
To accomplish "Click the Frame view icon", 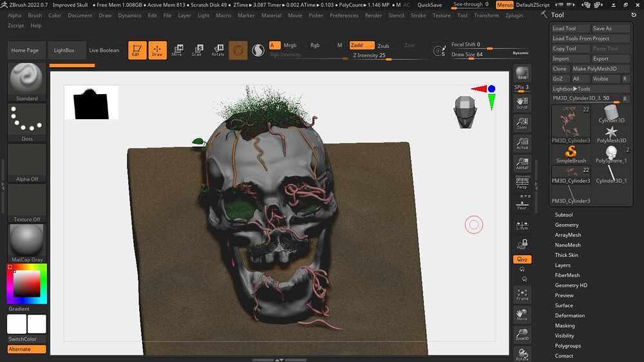I will pyautogui.click(x=522, y=294).
